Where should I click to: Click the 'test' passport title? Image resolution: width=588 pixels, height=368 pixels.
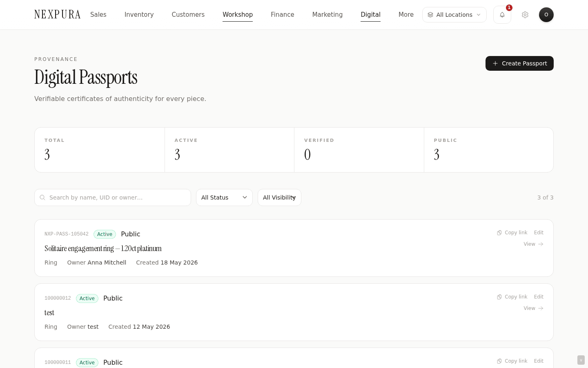click(49, 313)
